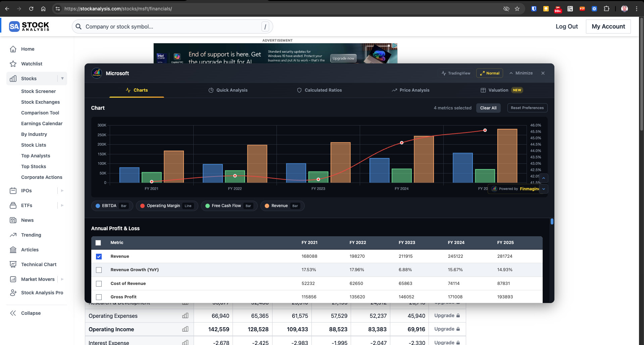
Task: Click the Trending arrow icon
Action: [x=13, y=235]
